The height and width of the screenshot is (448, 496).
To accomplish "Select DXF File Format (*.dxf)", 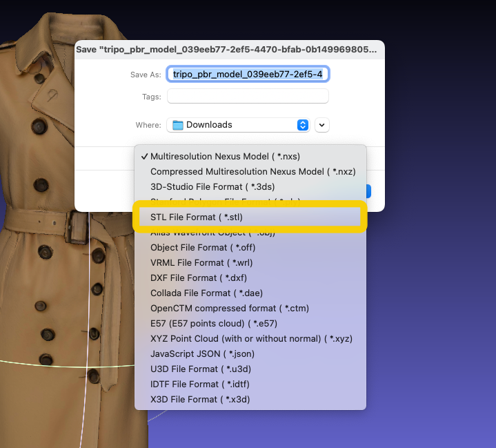I will (x=250, y=278).
